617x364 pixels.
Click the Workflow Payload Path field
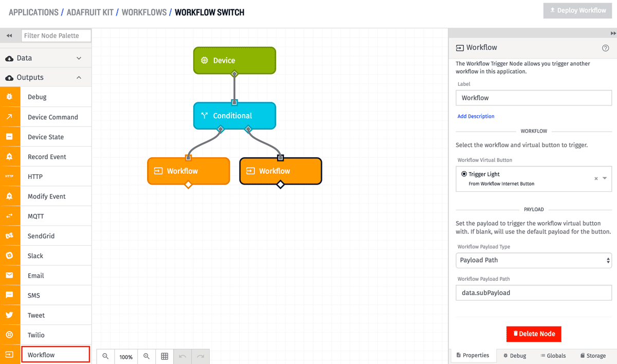pyautogui.click(x=534, y=293)
